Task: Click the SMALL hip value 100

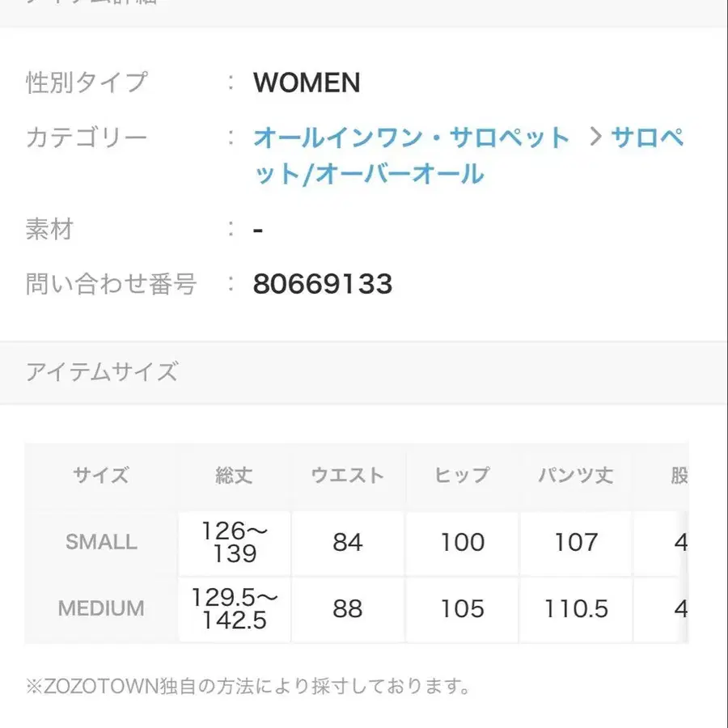Action: click(462, 542)
